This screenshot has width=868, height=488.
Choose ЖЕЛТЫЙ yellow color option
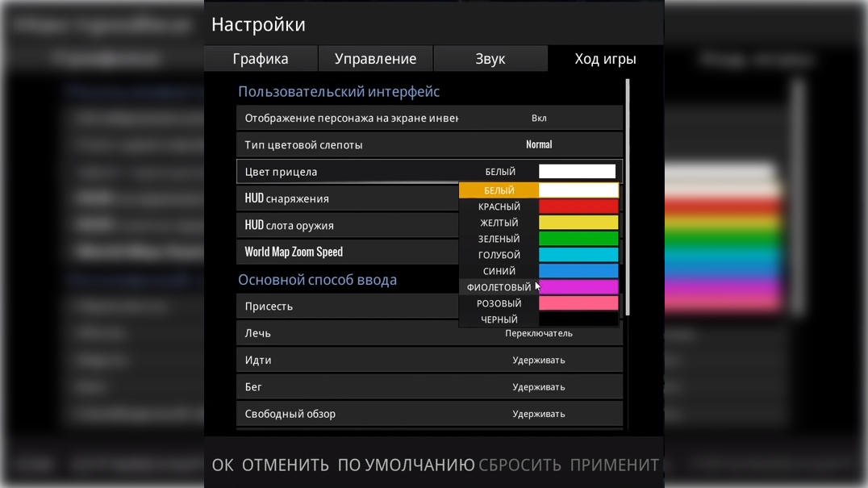click(538, 223)
